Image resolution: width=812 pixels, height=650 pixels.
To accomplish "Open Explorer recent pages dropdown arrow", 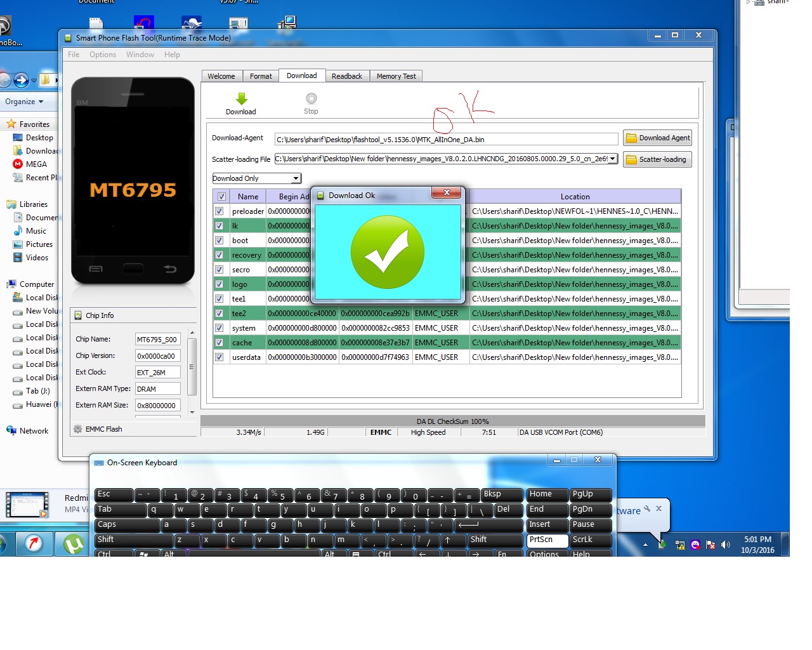I will coord(34,81).
